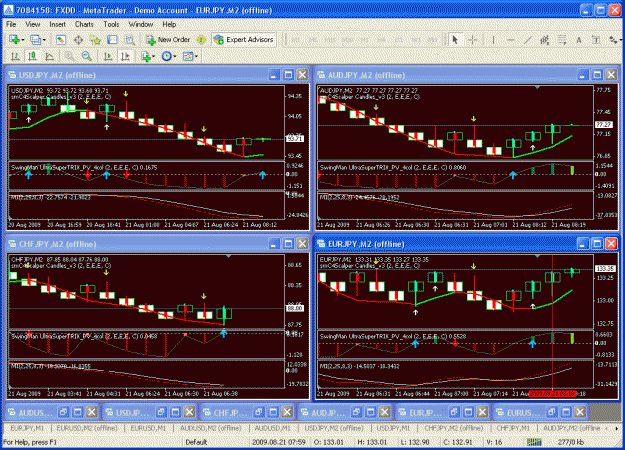Select the Equidistant Channel tool
The width and height of the screenshot is (625, 450).
tap(544, 39)
